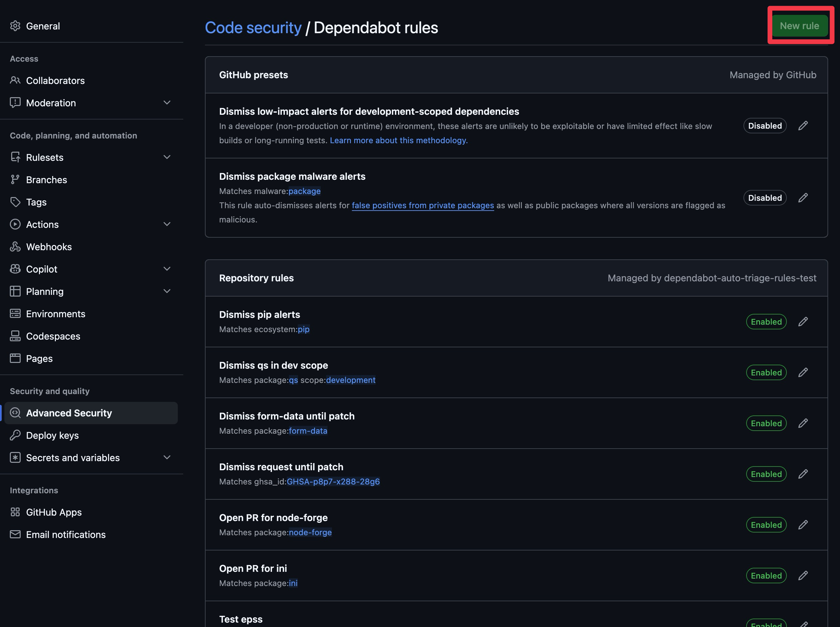
Task: Click the 'Repository rules' heading
Action: pyautogui.click(x=256, y=278)
